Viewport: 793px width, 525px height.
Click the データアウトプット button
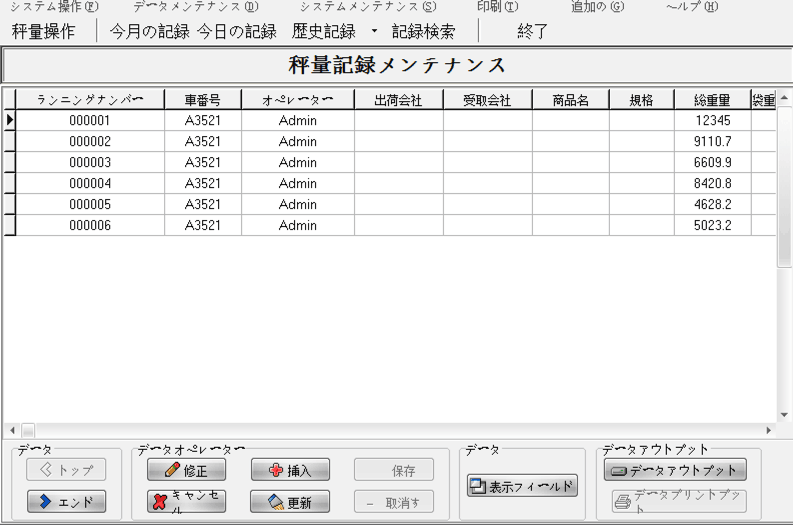[675, 470]
